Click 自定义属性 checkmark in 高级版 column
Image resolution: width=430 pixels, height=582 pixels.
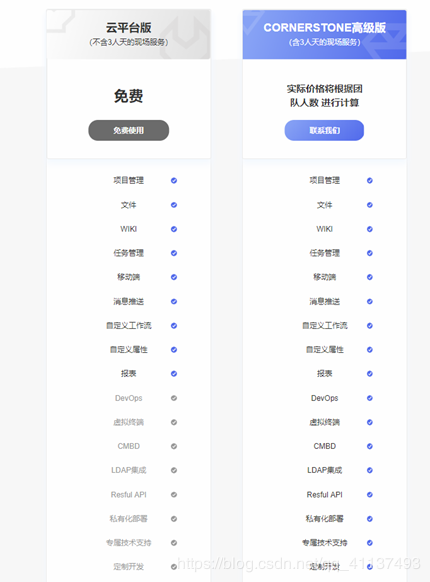coord(369,350)
